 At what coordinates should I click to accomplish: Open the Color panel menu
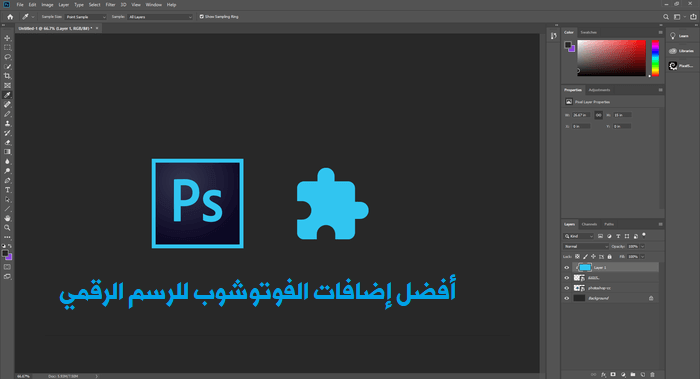[x=660, y=32]
